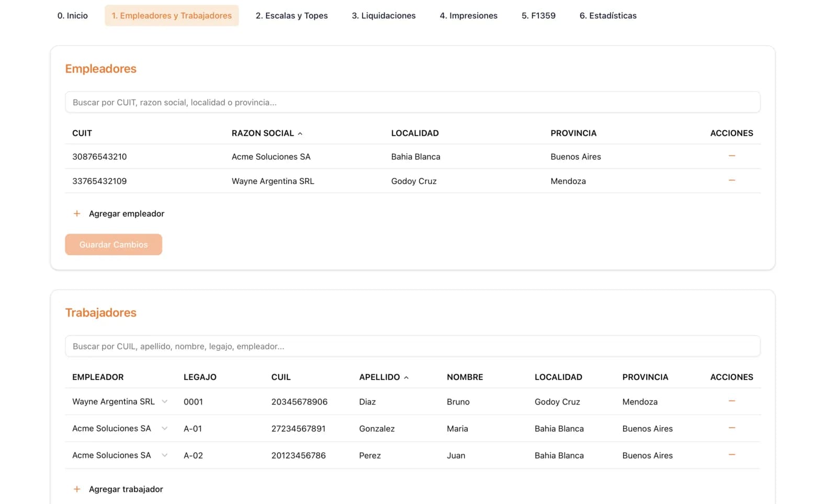The width and height of the screenshot is (837, 504).
Task: Click the plus icon beside Agregar empleador
Action: [77, 214]
